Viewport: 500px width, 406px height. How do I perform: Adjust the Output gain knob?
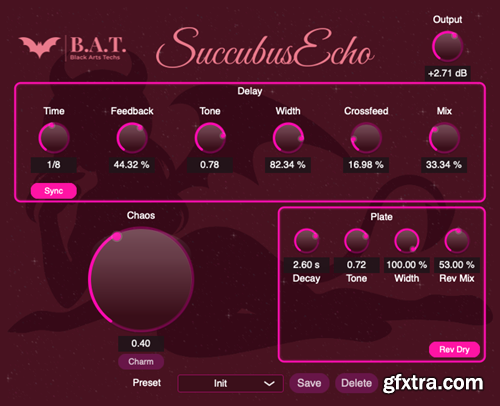click(x=447, y=46)
